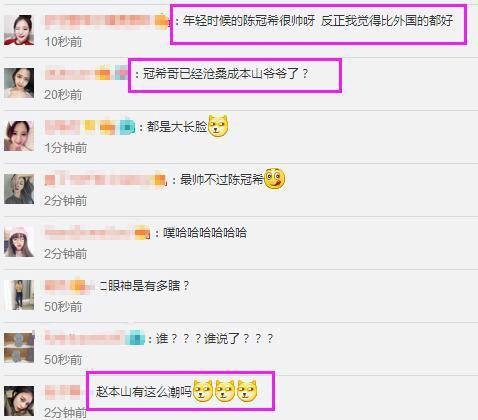Open the avatar beside 赵本山有这么潮吗

coord(19,401)
